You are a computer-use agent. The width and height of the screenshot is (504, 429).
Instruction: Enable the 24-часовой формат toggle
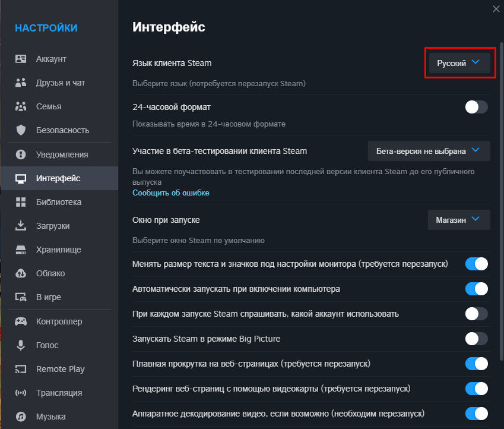point(476,107)
